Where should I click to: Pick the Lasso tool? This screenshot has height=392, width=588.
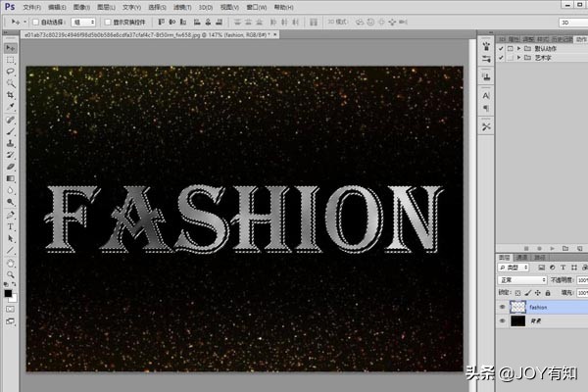coord(10,72)
